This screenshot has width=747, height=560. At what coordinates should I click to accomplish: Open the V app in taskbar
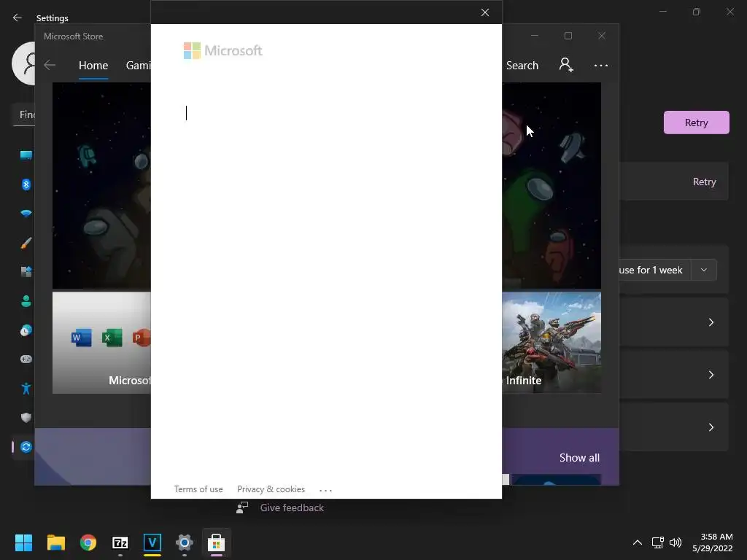tap(152, 542)
